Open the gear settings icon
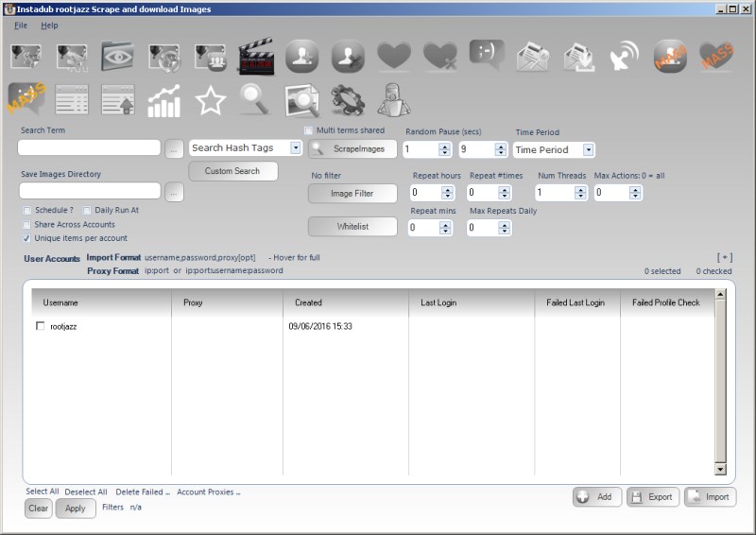Viewport: 756px width, 535px height. (348, 100)
